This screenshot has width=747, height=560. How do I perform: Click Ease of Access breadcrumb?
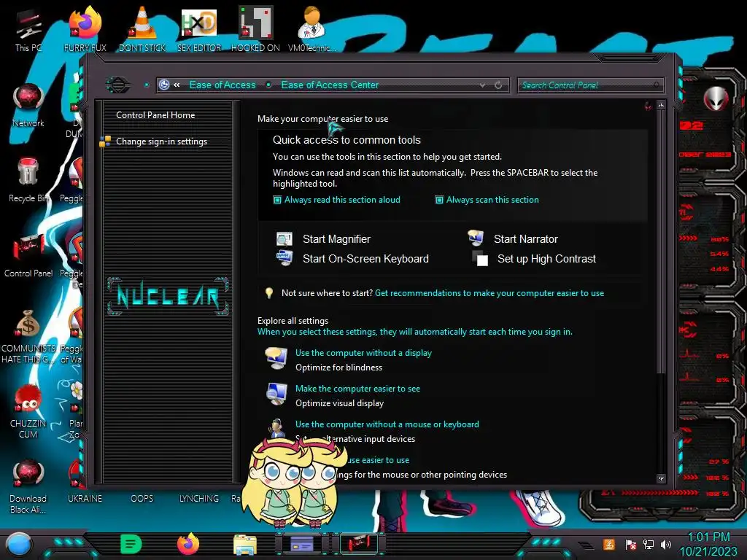222,85
